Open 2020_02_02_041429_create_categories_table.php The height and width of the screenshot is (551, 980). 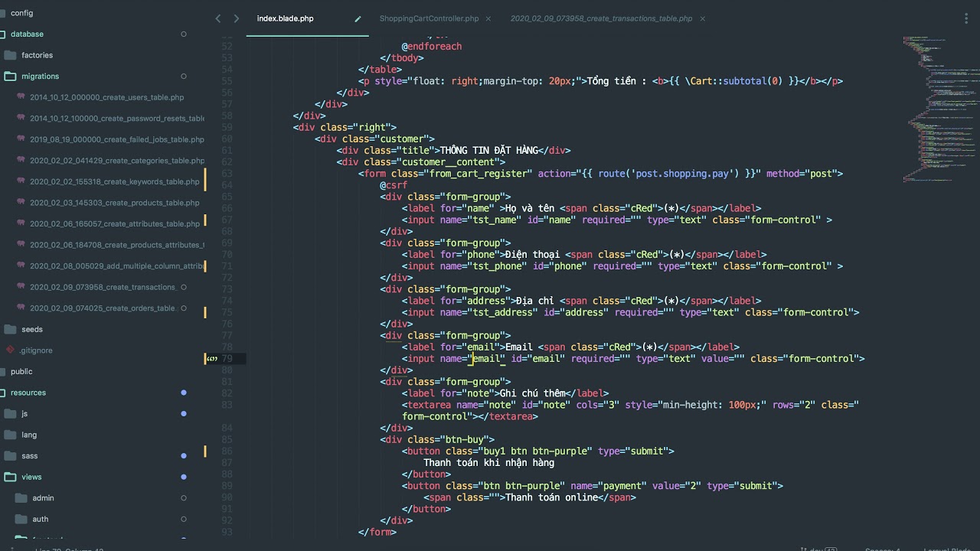coord(116,161)
